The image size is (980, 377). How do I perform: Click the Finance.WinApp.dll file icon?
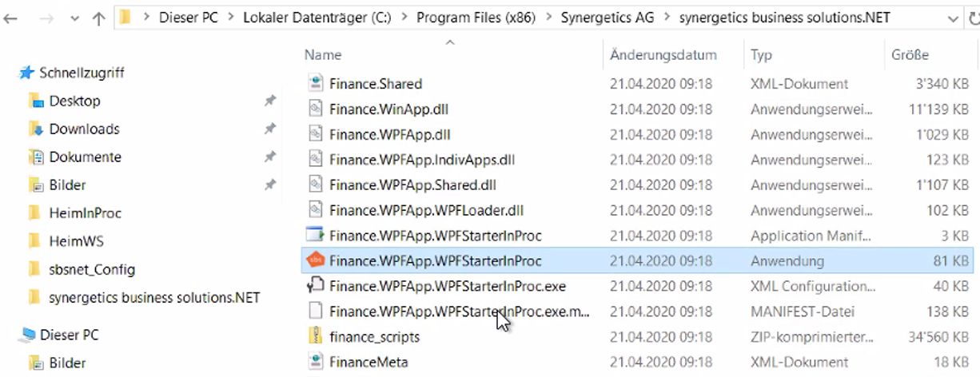tap(316, 109)
